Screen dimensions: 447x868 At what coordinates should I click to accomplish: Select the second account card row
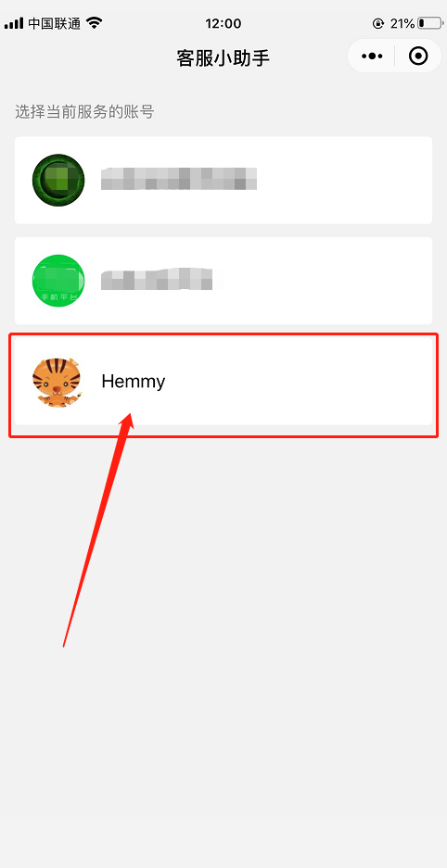coord(223,281)
